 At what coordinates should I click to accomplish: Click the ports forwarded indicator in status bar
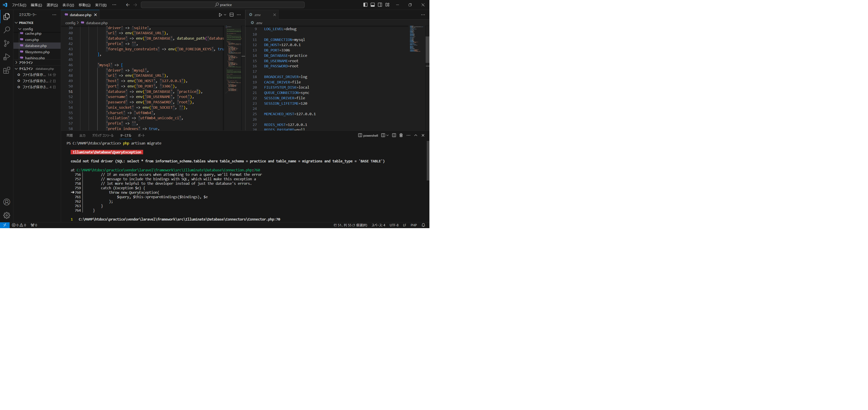point(34,225)
